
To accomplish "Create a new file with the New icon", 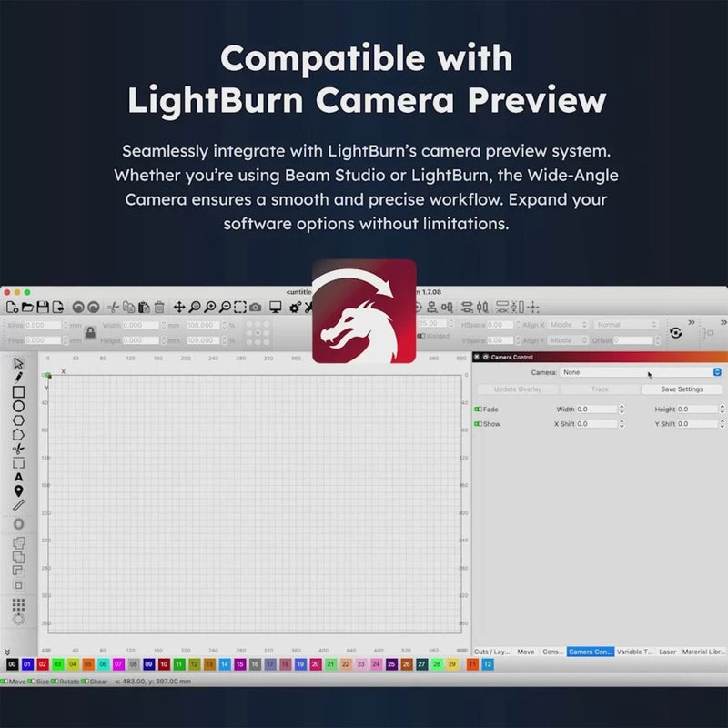I will (x=12, y=307).
